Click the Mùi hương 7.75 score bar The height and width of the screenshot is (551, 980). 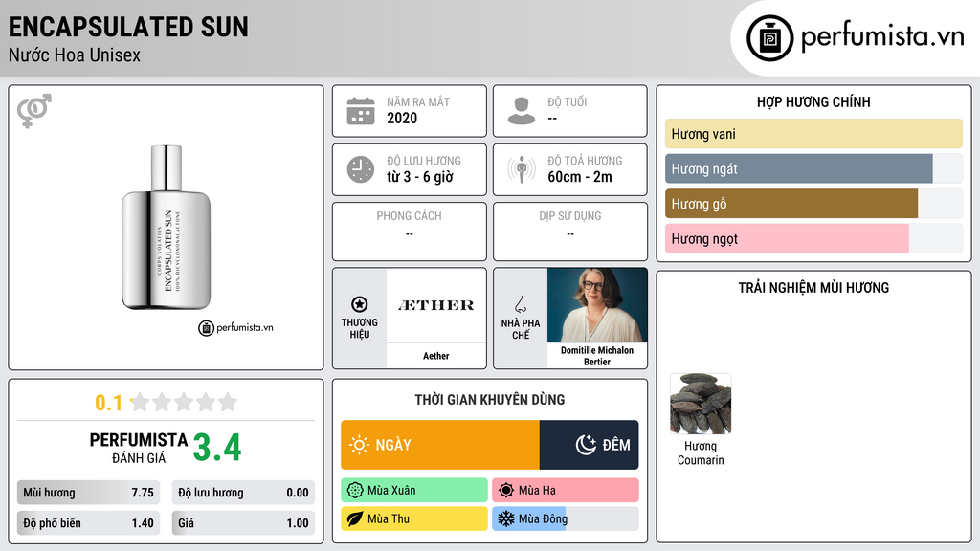(89, 493)
